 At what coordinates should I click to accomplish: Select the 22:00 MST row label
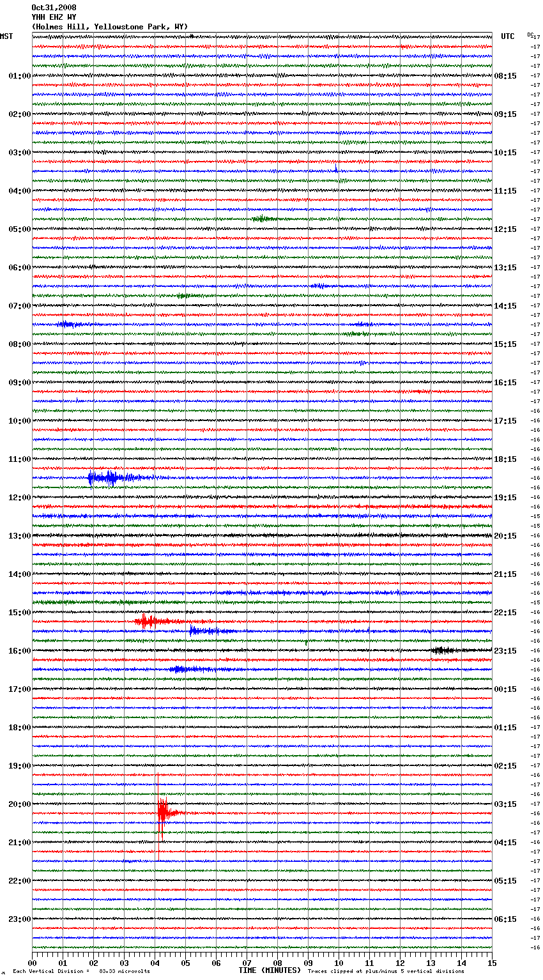(20, 881)
